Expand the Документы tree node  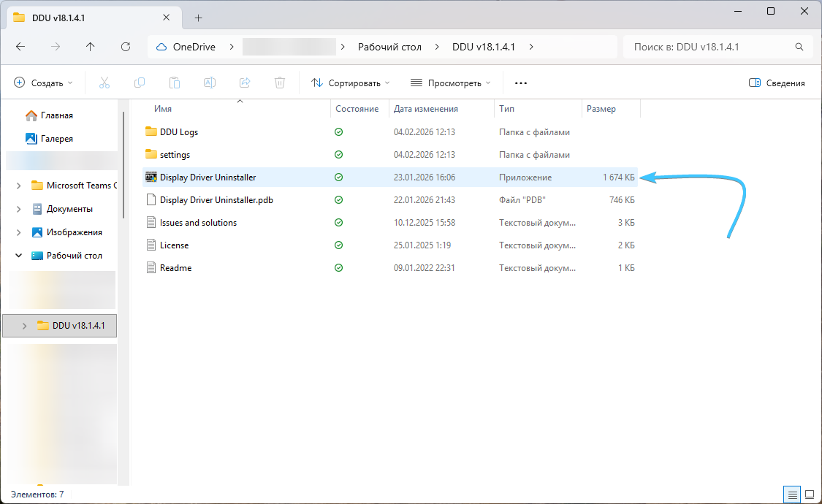pyautogui.click(x=18, y=209)
